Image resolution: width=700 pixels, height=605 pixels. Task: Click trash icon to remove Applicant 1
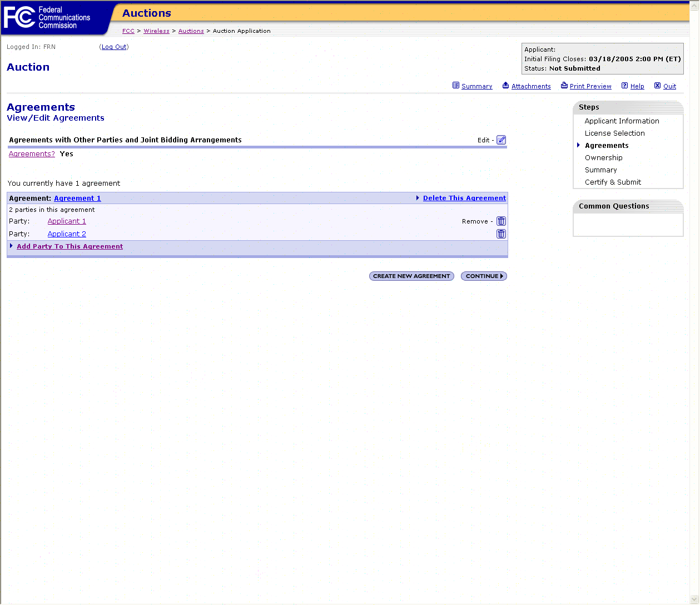tap(501, 221)
